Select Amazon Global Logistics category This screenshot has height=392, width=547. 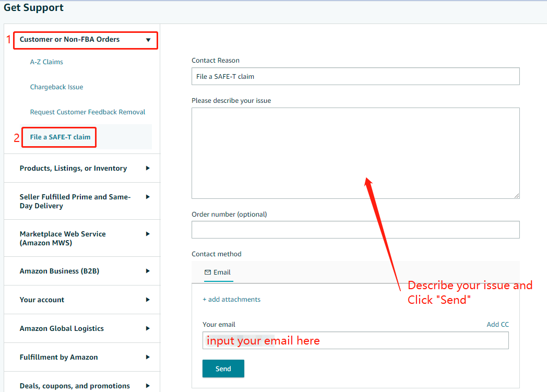pyautogui.click(x=62, y=328)
